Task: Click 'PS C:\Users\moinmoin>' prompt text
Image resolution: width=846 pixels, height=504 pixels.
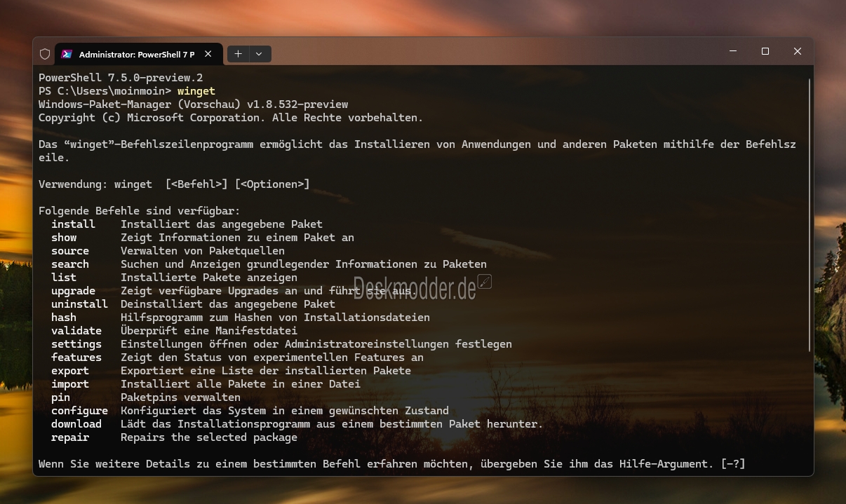Action: (x=105, y=91)
